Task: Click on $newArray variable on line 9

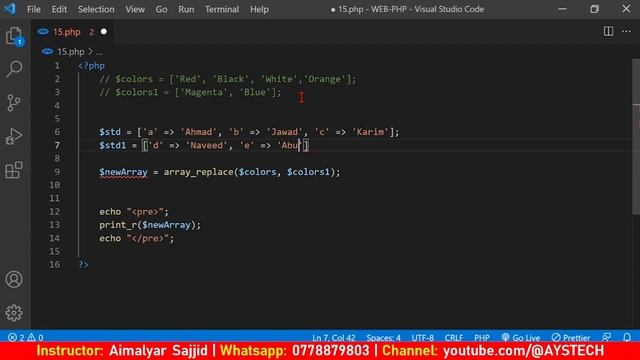Action: 123,172
